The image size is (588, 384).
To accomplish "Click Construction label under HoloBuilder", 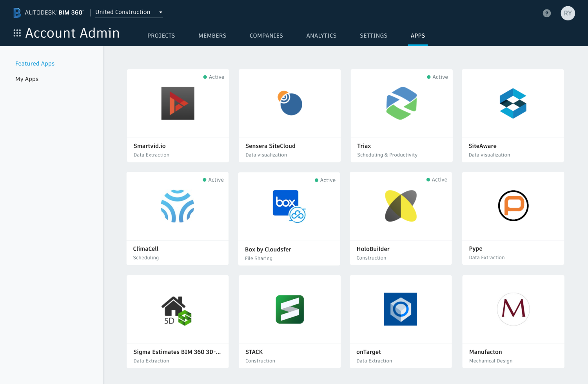I will coord(371,258).
